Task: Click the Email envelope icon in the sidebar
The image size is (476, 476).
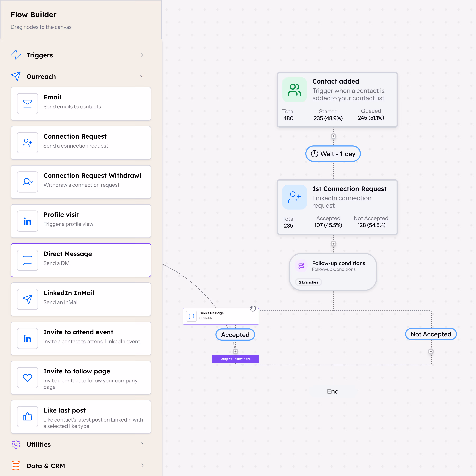Action: 27,104
